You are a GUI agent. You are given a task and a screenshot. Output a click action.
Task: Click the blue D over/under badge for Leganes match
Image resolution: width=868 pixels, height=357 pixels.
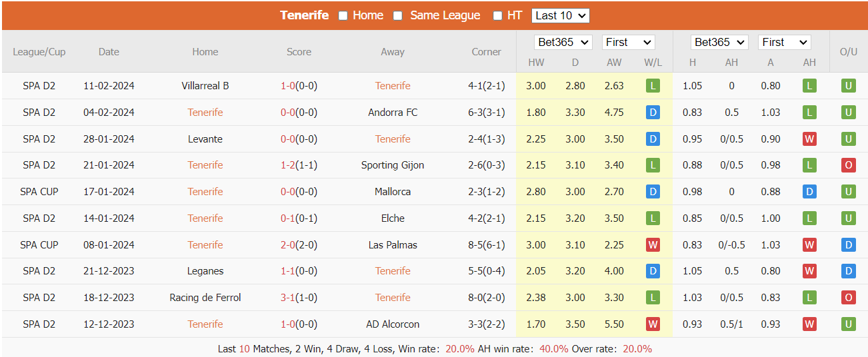point(848,271)
